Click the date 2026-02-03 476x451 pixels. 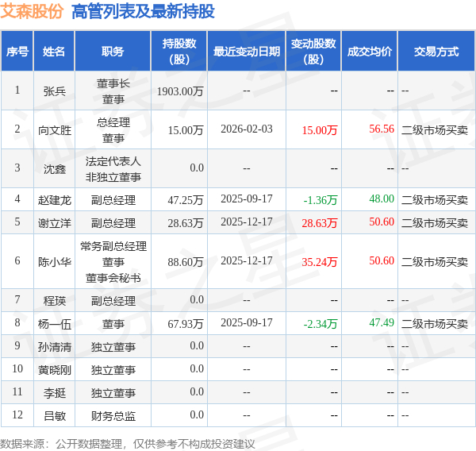(x=247, y=129)
